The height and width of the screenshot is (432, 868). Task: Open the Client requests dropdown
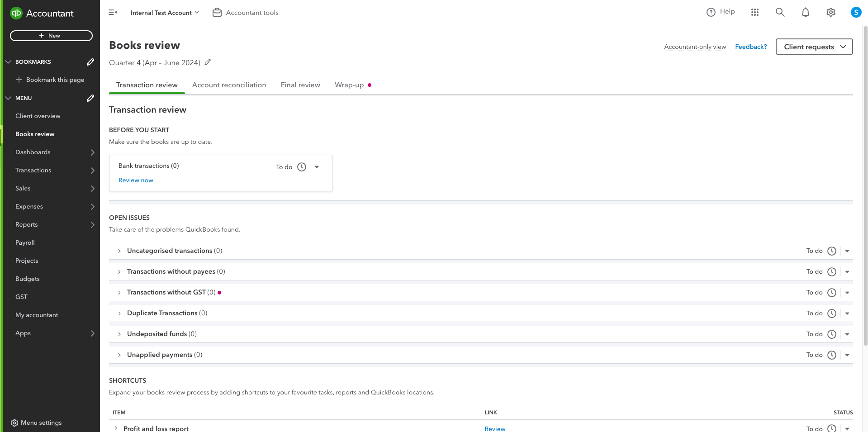[814, 47]
